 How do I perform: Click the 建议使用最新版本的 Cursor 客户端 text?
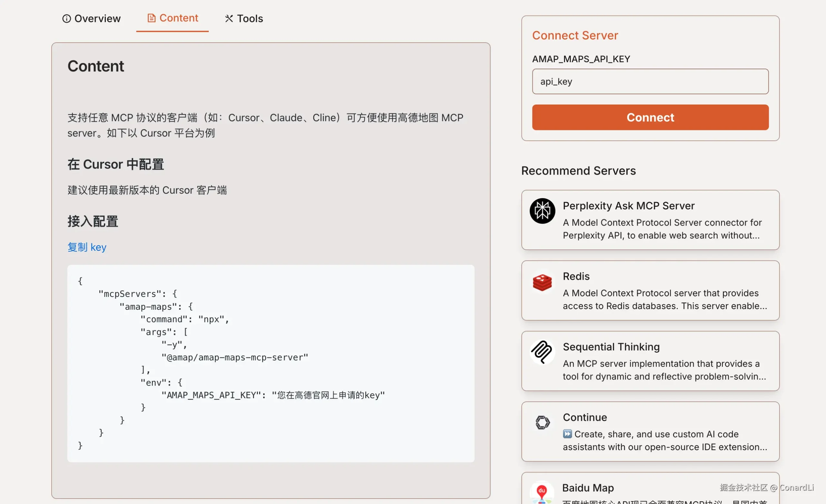(x=147, y=190)
